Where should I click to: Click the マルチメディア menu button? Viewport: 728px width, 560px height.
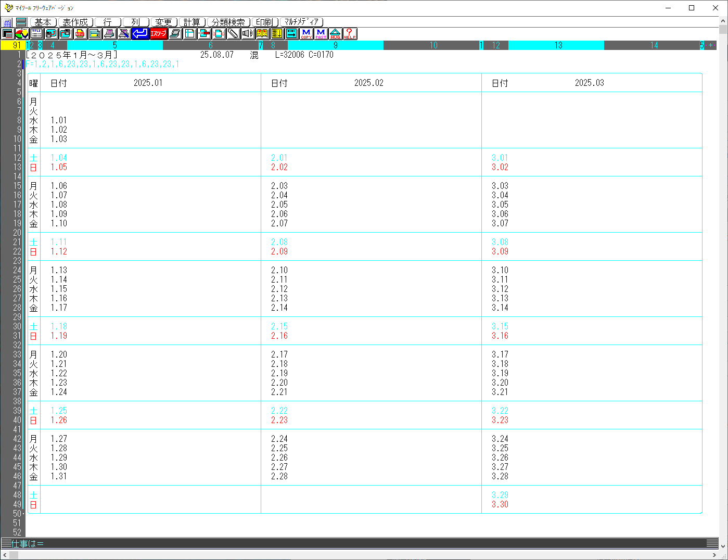point(302,22)
